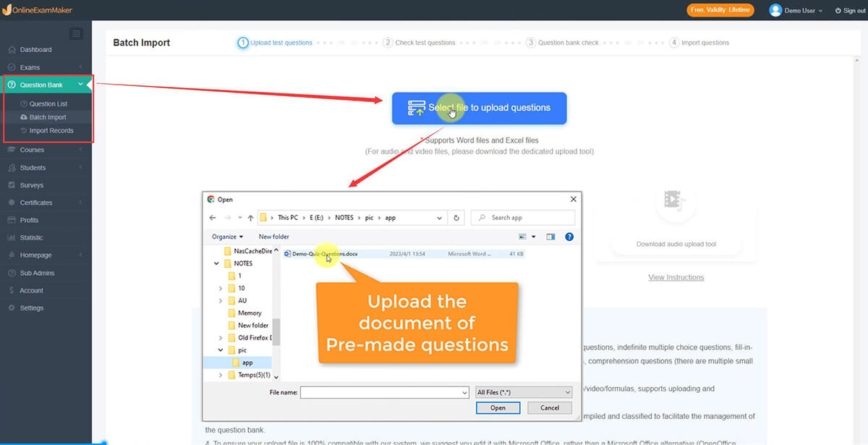Go forward in the Open dialog
This screenshot has height=445, width=868.
(x=228, y=218)
